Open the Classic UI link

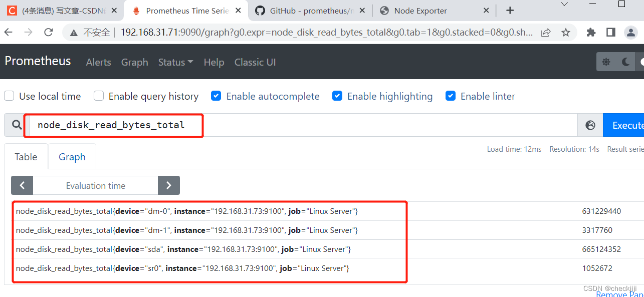tap(255, 62)
